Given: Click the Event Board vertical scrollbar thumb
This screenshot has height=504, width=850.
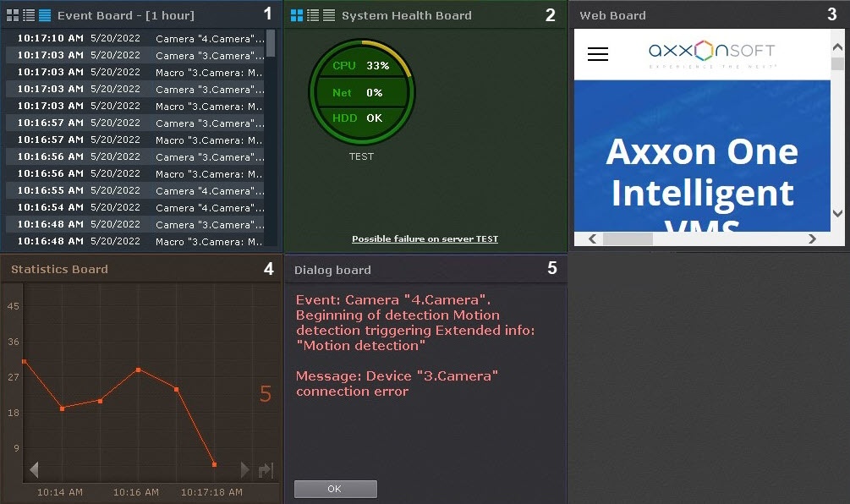Looking at the screenshot, I should pyautogui.click(x=271, y=43).
